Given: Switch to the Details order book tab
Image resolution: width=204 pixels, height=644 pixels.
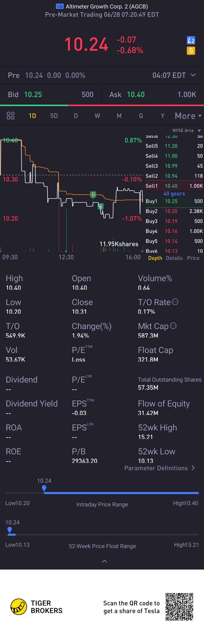Looking at the screenshot, I should point(174,258).
